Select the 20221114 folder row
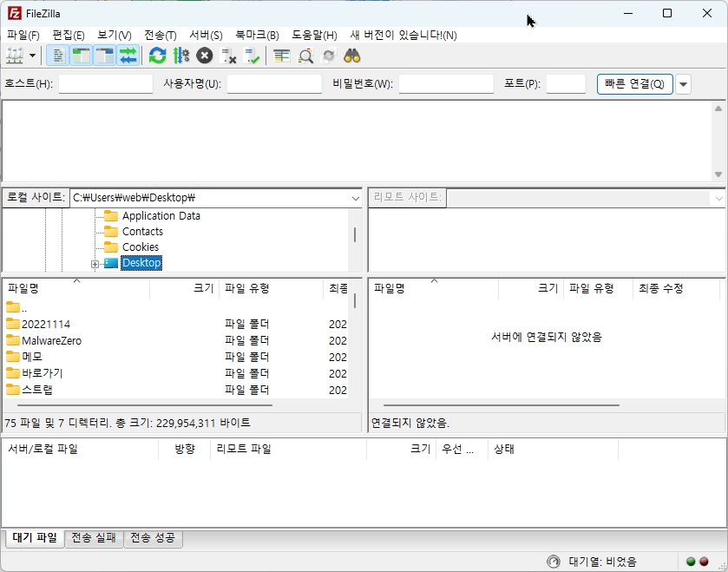The width and height of the screenshot is (728, 572). (176, 324)
